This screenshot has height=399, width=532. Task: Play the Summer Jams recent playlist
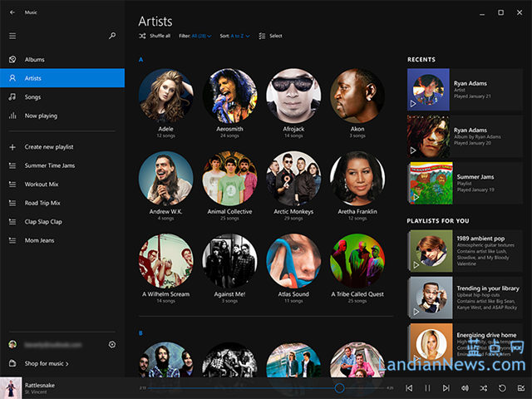[416, 197]
